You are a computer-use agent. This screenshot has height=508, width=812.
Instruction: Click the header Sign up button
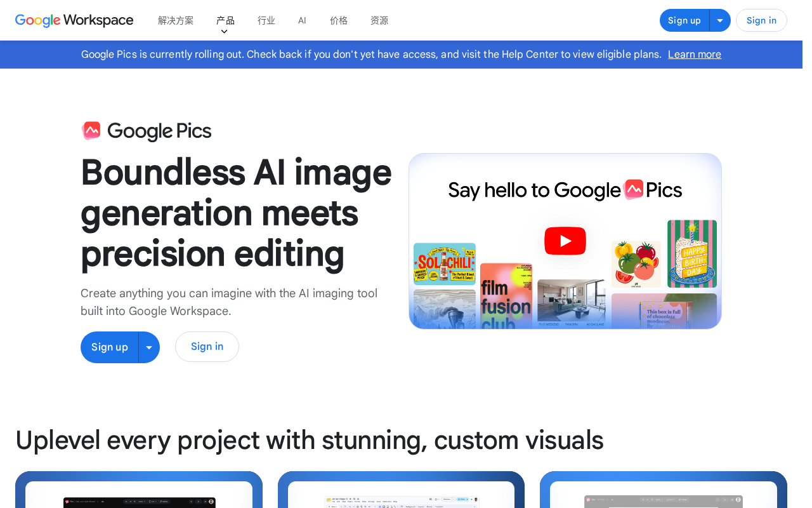(684, 20)
